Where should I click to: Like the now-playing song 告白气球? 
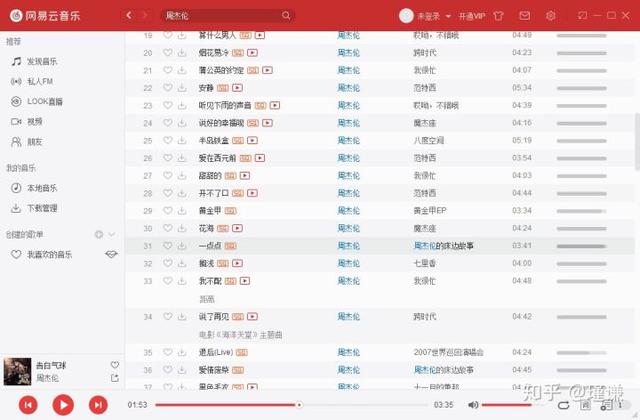click(x=115, y=365)
